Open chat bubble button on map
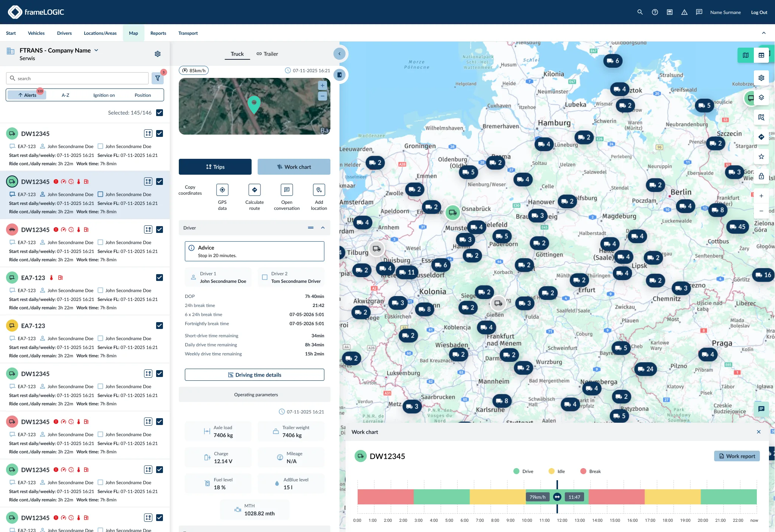The image size is (775, 532). [761, 409]
